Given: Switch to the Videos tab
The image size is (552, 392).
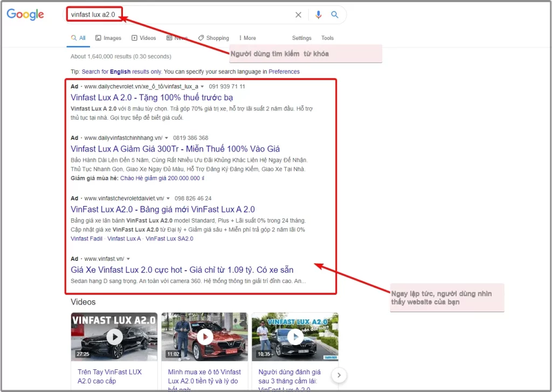Looking at the screenshot, I should tap(143, 38).
